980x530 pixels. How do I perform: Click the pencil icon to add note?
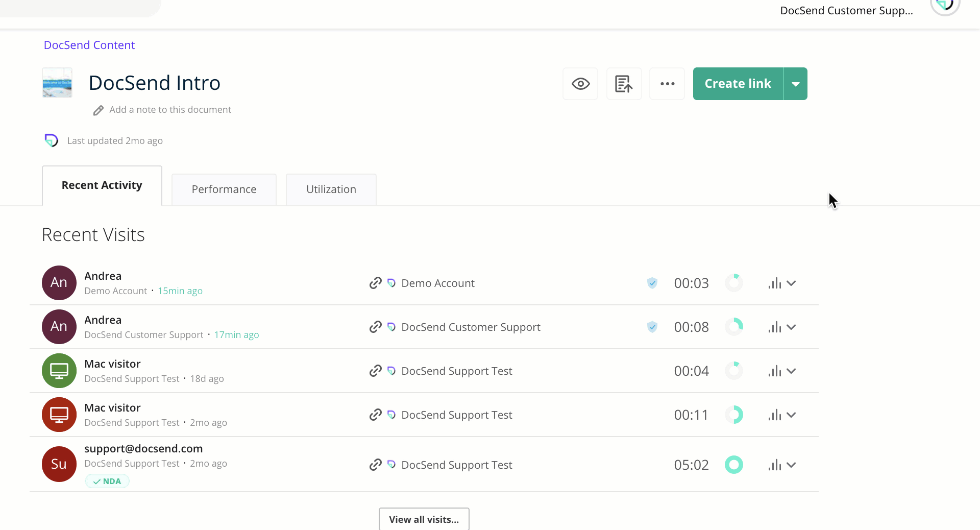(99, 110)
